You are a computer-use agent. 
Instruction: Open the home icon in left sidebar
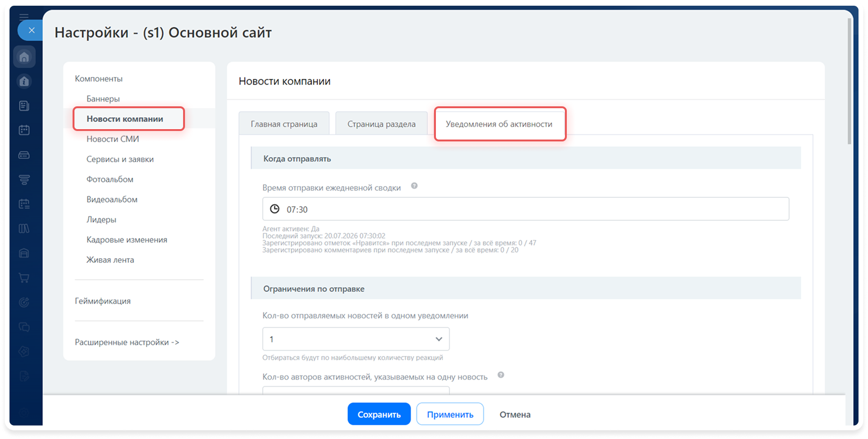(x=24, y=57)
